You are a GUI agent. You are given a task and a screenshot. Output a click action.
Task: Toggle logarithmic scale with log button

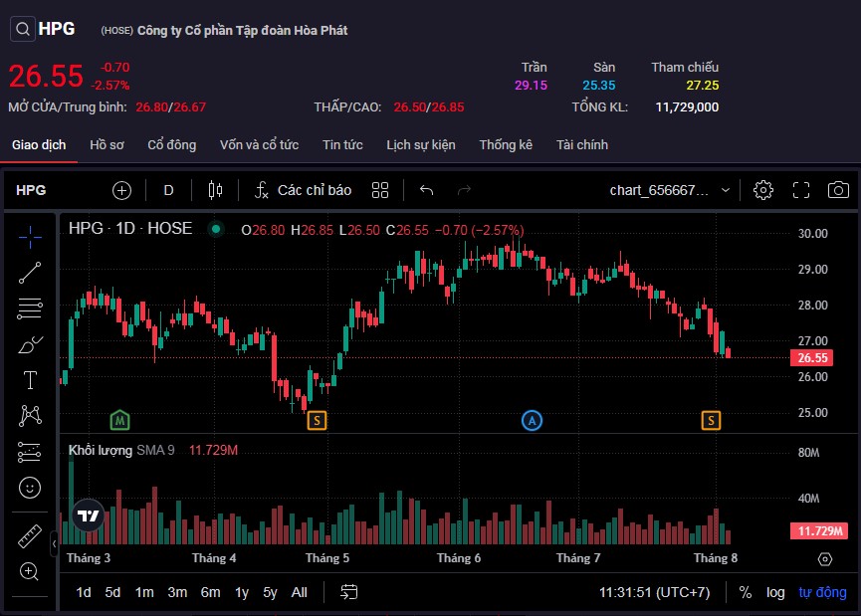(775, 592)
